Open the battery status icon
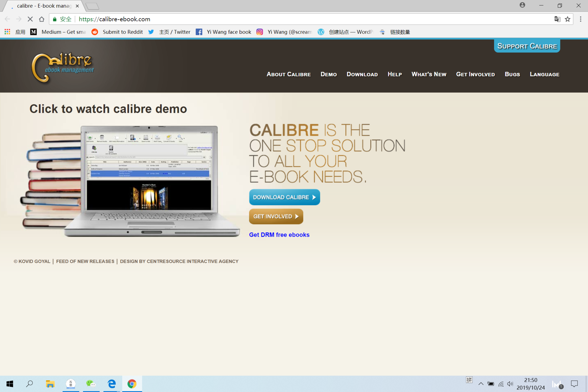 coord(491,384)
